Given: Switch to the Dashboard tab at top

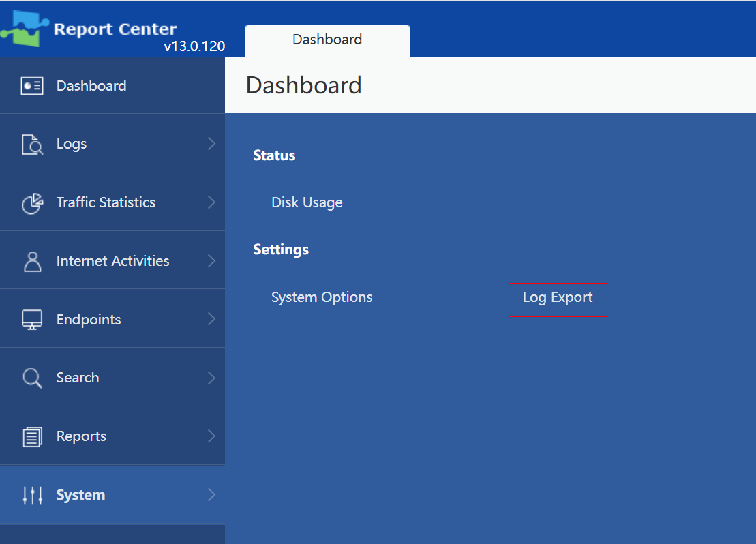Looking at the screenshot, I should click(x=327, y=40).
